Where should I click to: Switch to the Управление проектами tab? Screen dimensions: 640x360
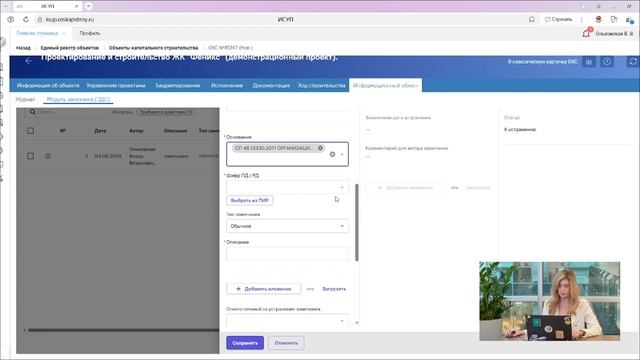(116, 85)
